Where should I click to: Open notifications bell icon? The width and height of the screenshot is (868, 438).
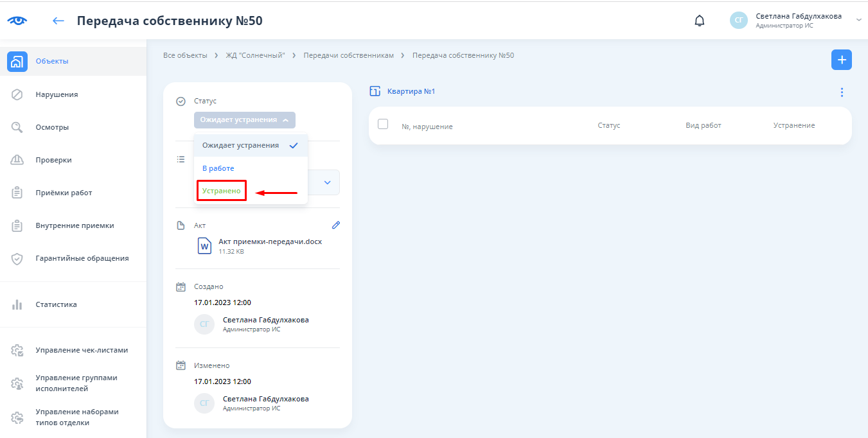(700, 21)
